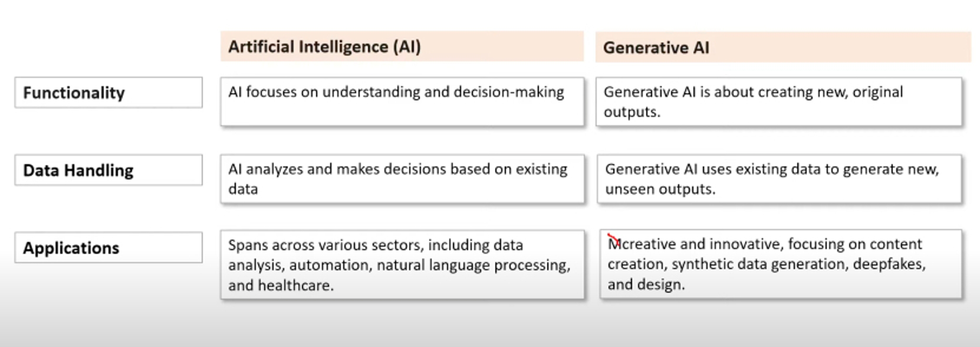Select the 'AI focuses on understanding' text box
Viewport: 980px width, 347px height.
pos(402,102)
